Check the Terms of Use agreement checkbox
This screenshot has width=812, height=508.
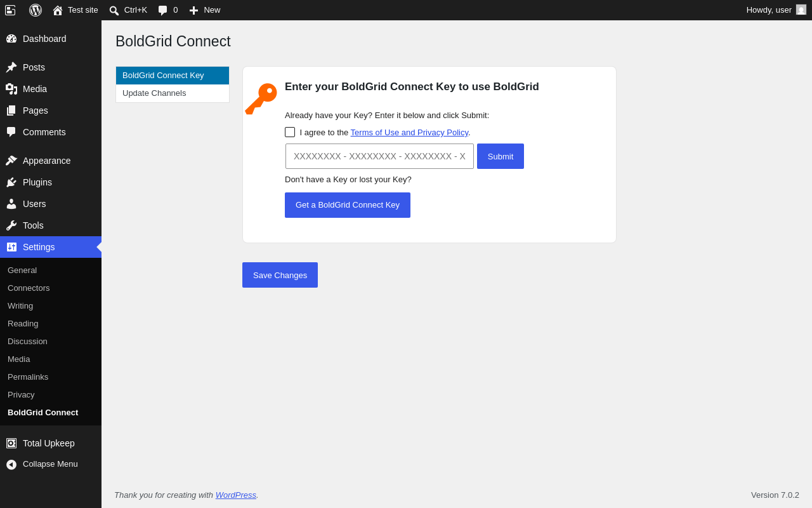[x=290, y=132]
